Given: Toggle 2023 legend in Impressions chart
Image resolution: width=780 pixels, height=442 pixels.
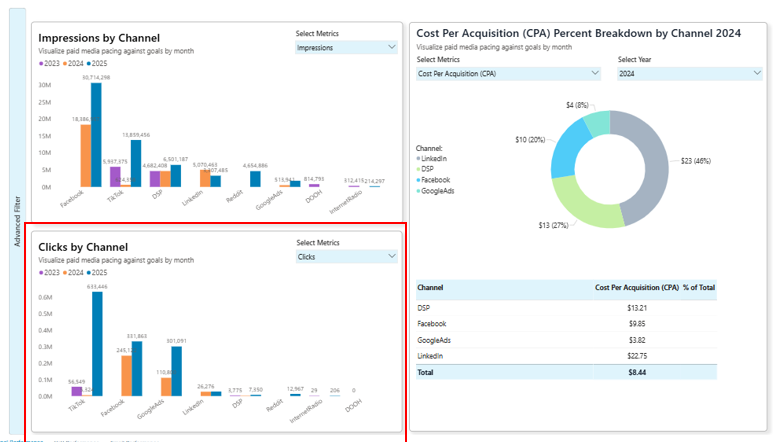Looking at the screenshot, I should click(50, 63).
